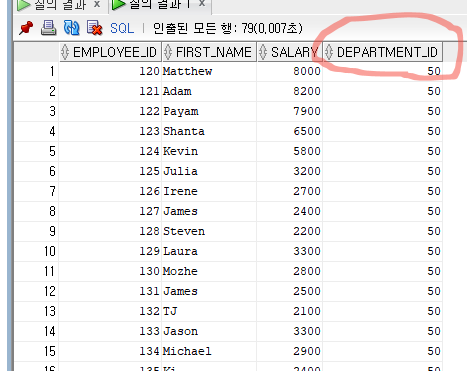Click the printer icon in results toolbar

tap(49, 28)
